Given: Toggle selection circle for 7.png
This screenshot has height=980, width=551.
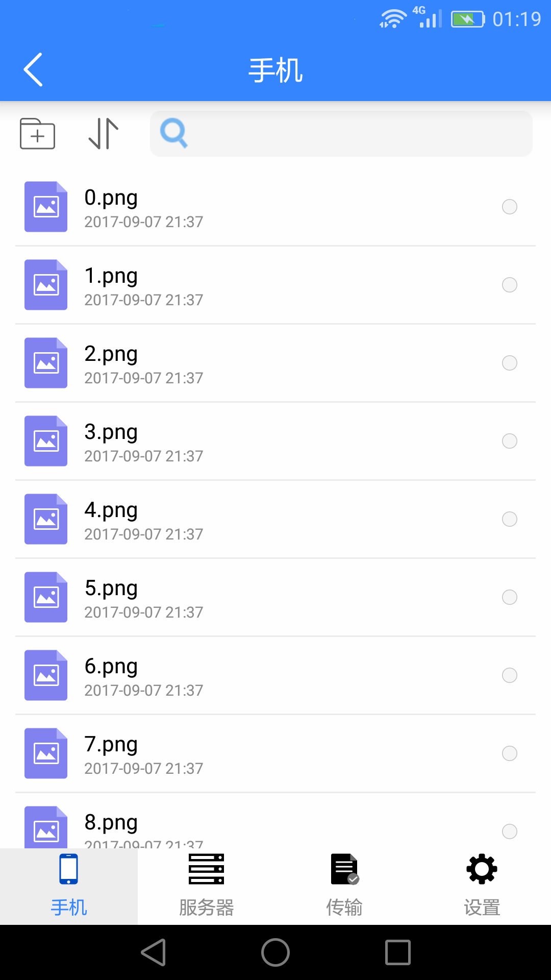Looking at the screenshot, I should tap(510, 753).
